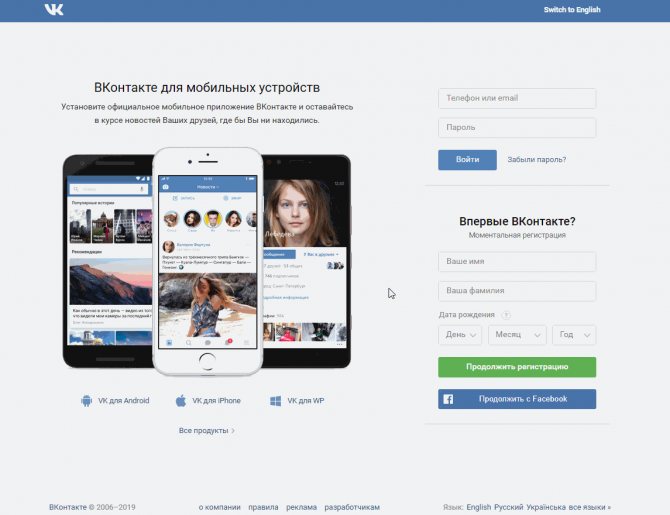The height and width of the screenshot is (515, 670).
Task: Switch to English in the header
Action: (x=572, y=10)
